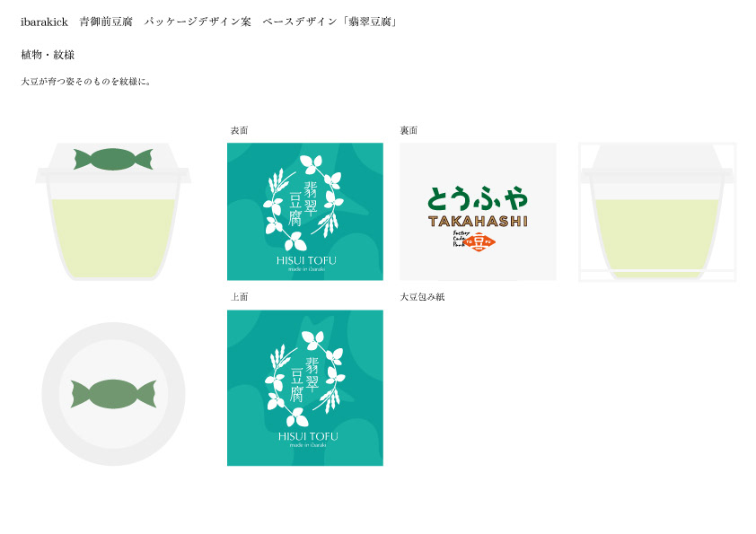Click the 植物・紋様 section heading
This screenshot has width=756, height=534.
click(48, 55)
